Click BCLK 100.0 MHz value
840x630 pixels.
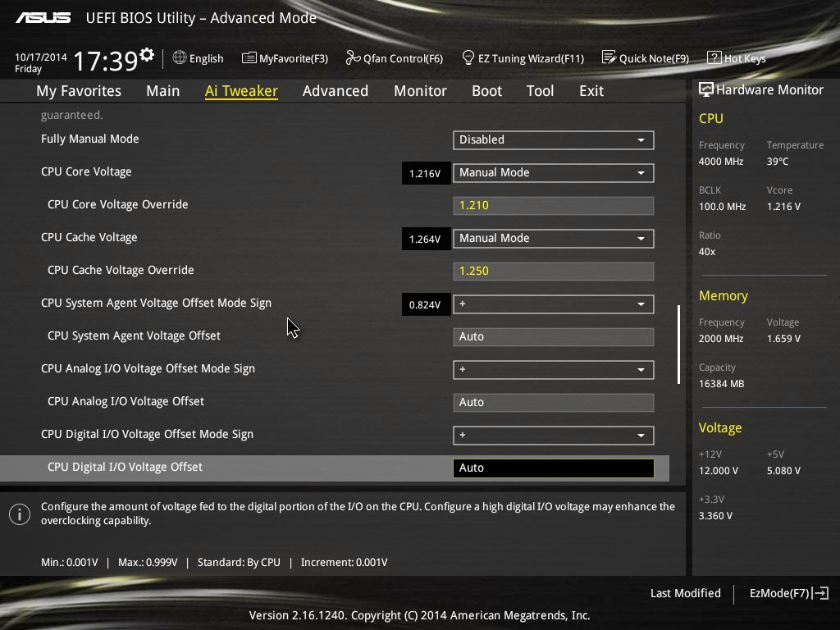(722, 207)
